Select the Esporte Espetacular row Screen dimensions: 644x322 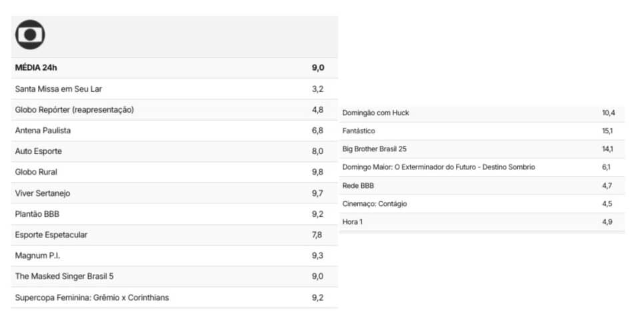(175, 235)
